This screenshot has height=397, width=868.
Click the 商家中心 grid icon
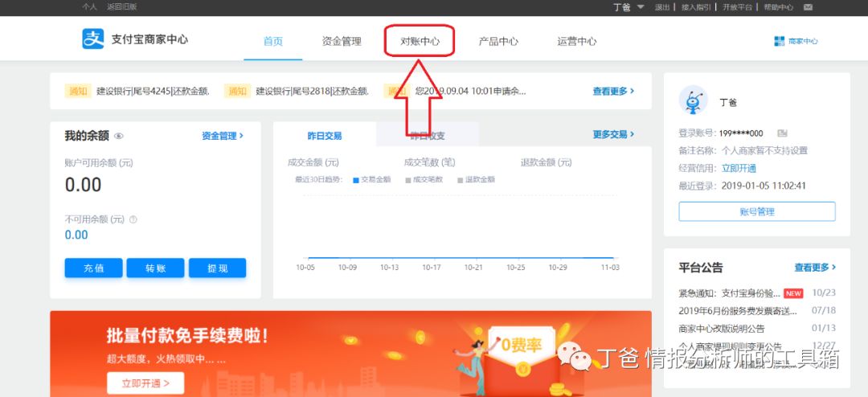click(x=779, y=41)
